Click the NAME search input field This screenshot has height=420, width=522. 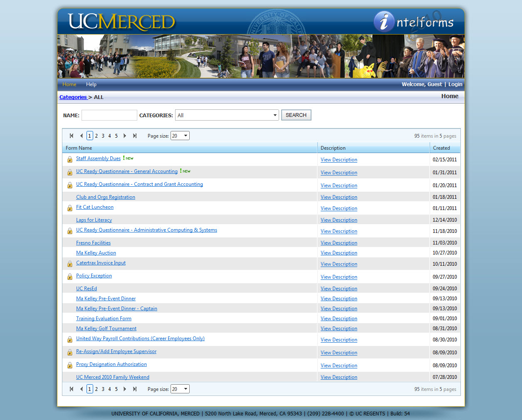(109, 115)
